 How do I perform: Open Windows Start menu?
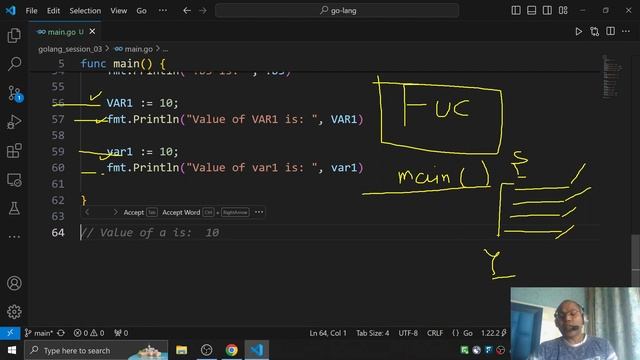coord(11,350)
